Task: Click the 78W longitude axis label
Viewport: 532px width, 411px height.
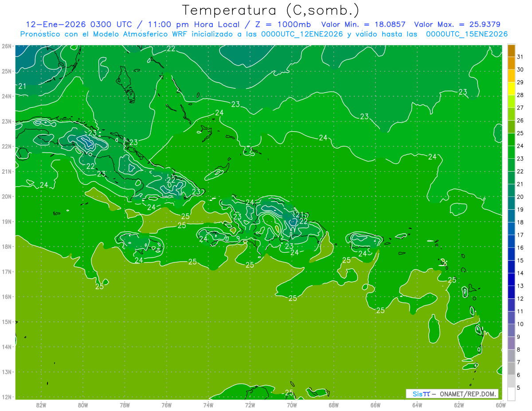Action: [125, 405]
